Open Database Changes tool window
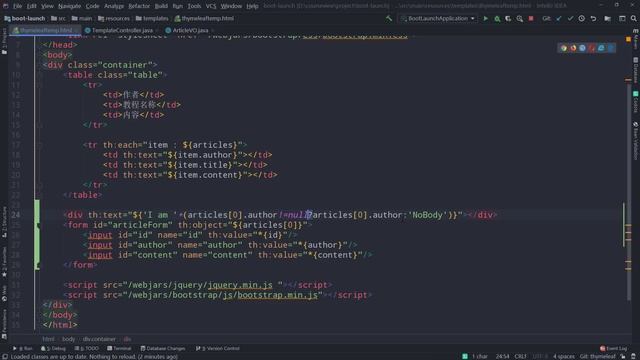The height and width of the screenshot is (360, 640). pyautogui.click(x=163, y=348)
